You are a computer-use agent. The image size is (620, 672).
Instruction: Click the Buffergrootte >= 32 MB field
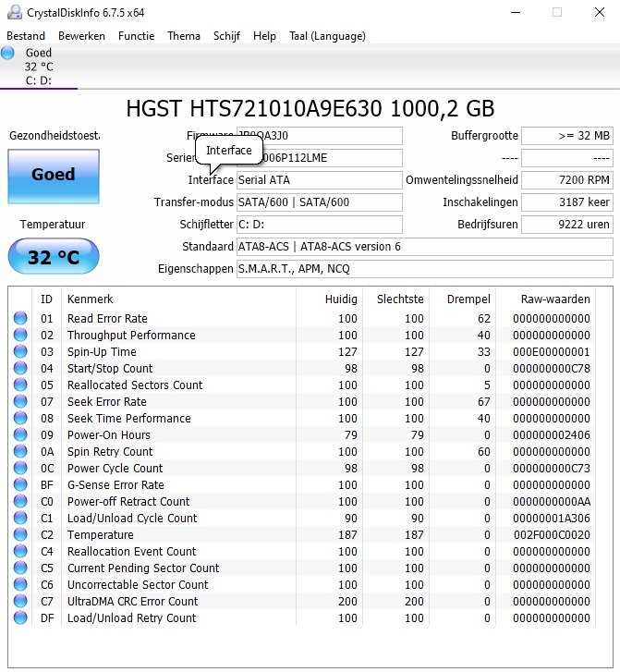click(566, 136)
